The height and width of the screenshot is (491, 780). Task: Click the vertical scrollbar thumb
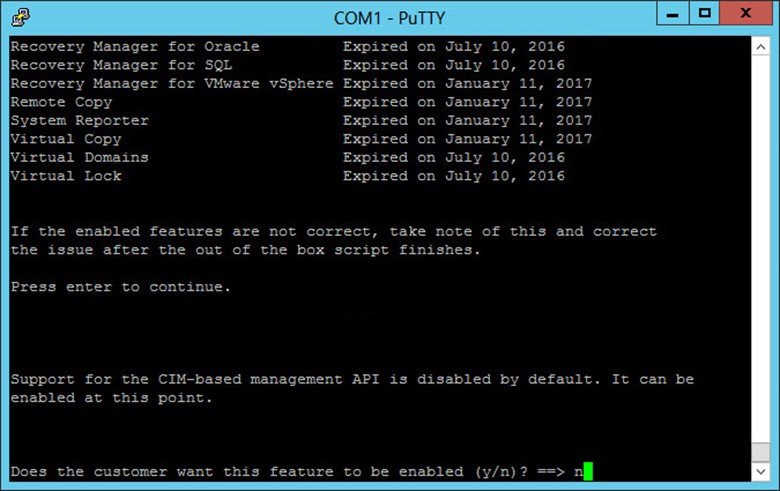point(761,452)
